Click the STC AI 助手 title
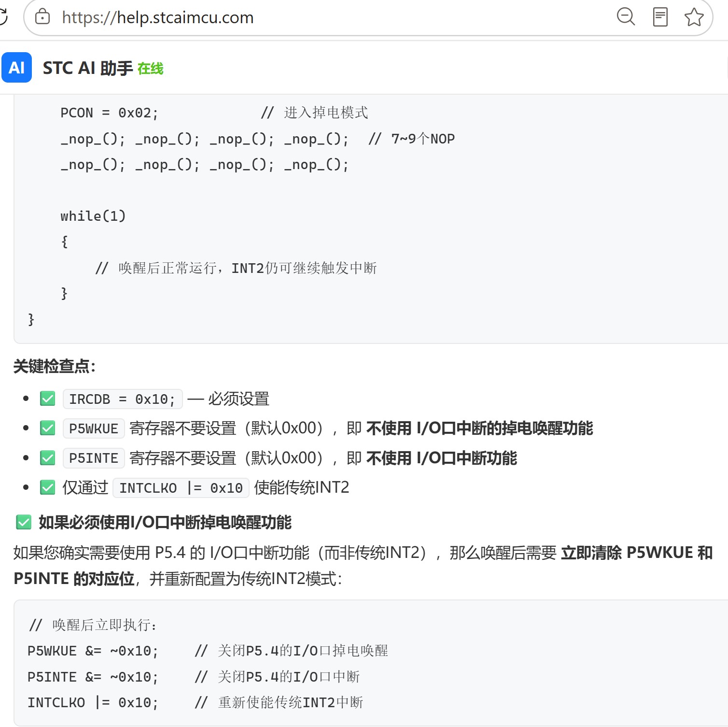Screen dimensions: 728x727 pos(88,68)
